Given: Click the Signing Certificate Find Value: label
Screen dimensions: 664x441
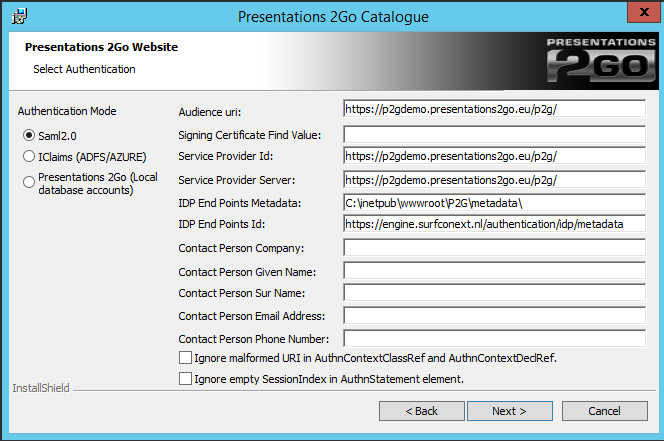Looking at the screenshot, I should (x=250, y=135).
